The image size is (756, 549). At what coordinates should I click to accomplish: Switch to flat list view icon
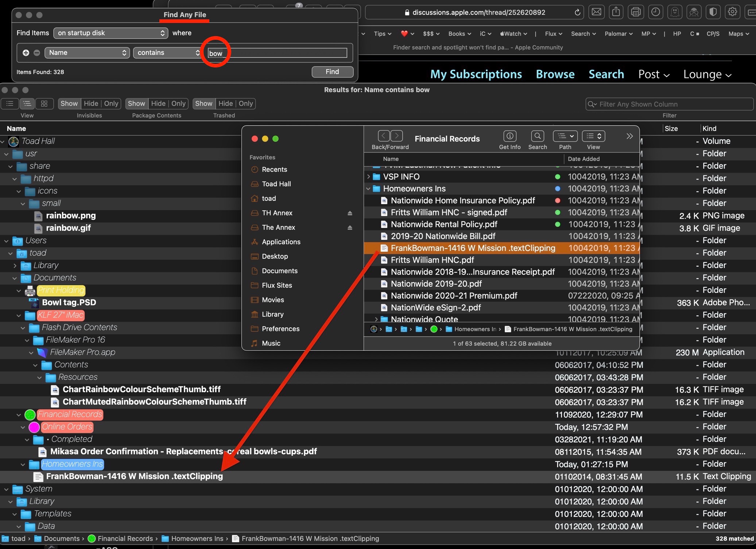point(10,104)
